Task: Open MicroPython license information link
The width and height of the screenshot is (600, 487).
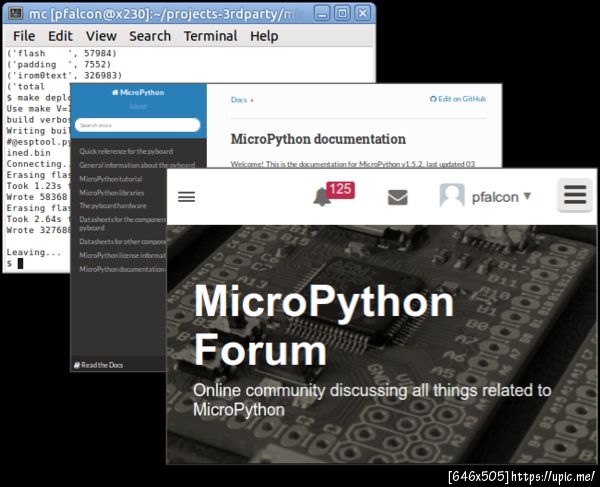Action: pos(122,256)
